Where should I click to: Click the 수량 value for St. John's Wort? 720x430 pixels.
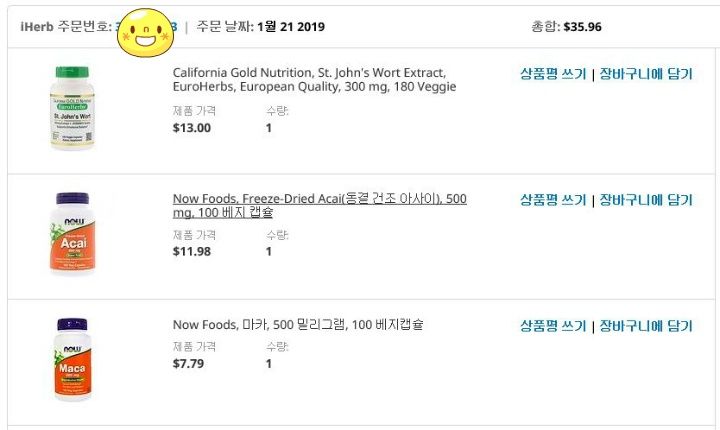269,128
